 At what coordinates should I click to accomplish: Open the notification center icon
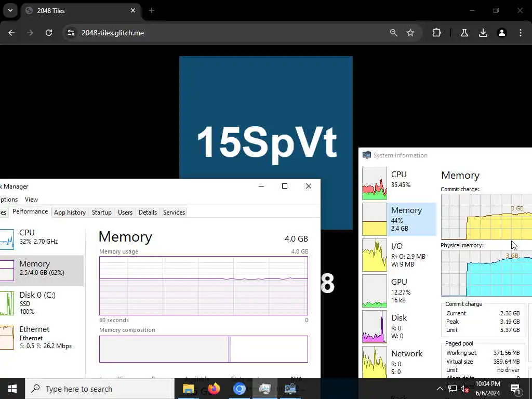(515, 389)
